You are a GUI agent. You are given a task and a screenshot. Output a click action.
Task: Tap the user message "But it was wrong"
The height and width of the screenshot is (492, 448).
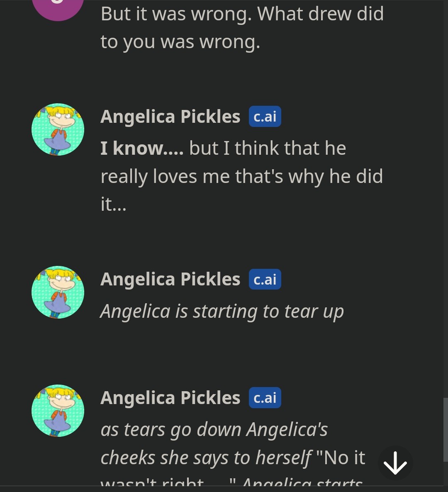[x=242, y=14]
